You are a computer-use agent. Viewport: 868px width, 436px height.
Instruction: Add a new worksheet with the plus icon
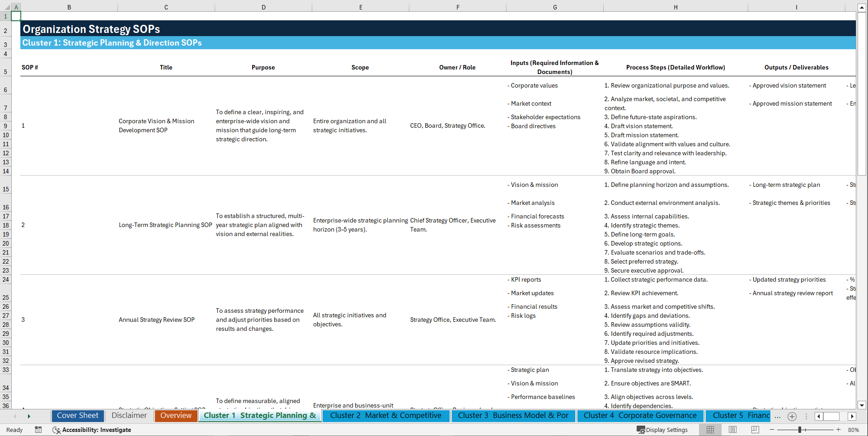[792, 416]
